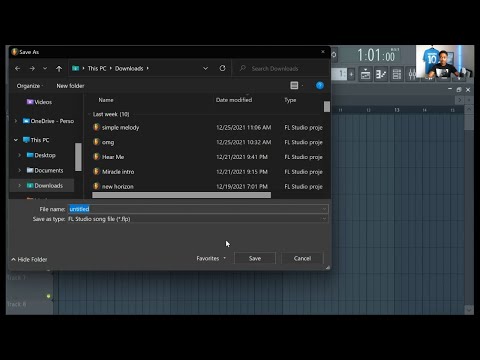Close the Save As dialog

coord(323,52)
